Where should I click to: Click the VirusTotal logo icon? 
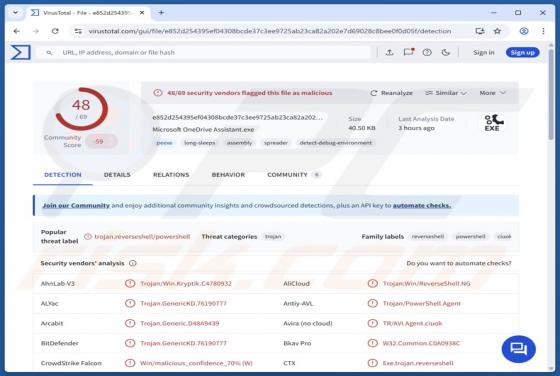[x=20, y=52]
